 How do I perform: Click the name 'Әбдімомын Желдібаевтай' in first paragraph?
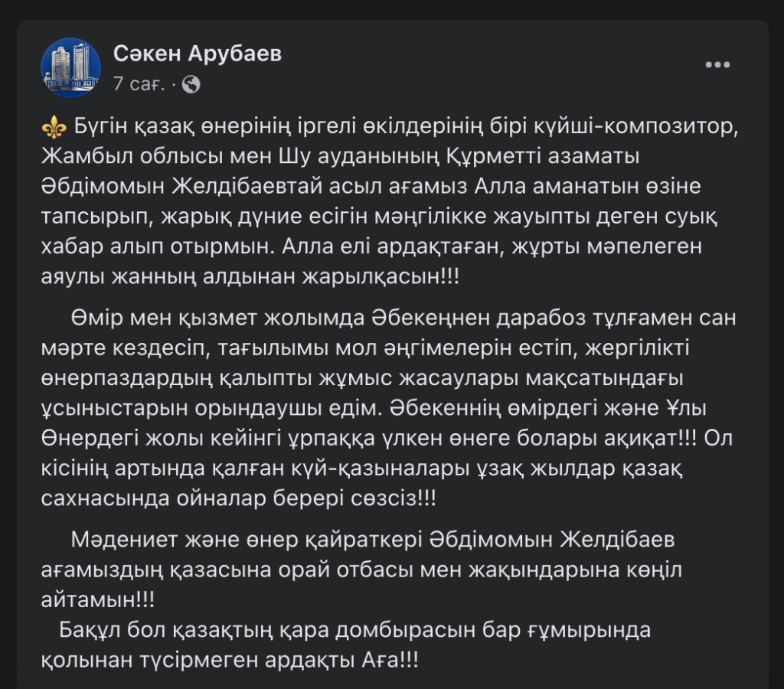181,187
